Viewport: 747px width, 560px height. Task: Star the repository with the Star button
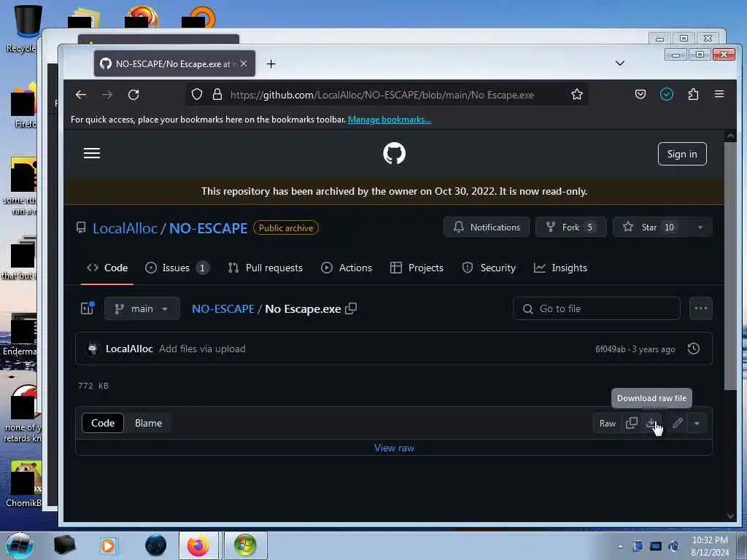(649, 227)
